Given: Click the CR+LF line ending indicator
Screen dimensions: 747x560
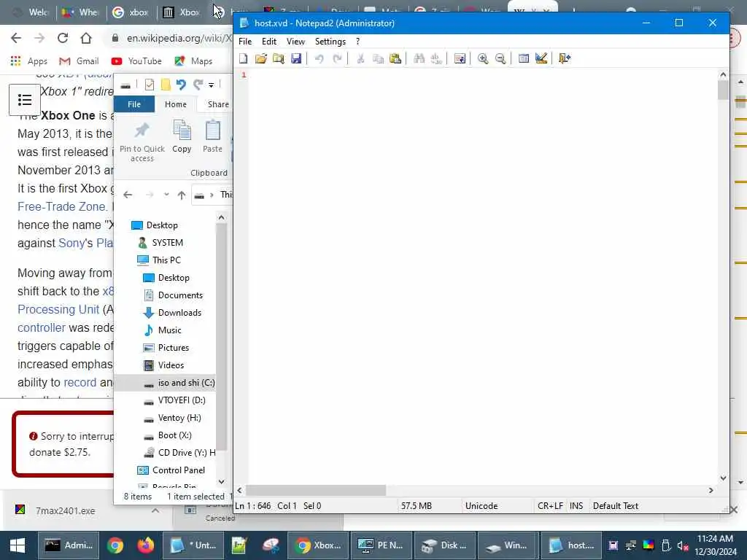Looking at the screenshot, I should click(550, 506).
